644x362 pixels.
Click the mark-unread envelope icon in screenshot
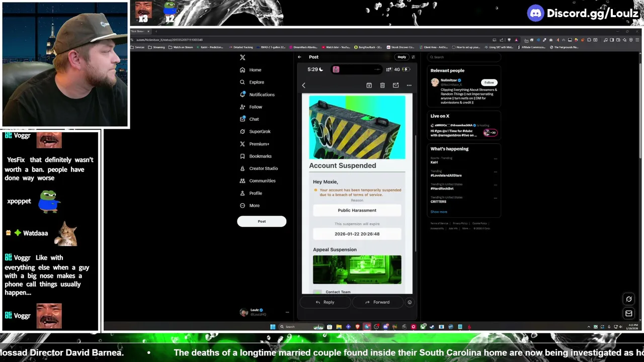pyautogui.click(x=395, y=85)
